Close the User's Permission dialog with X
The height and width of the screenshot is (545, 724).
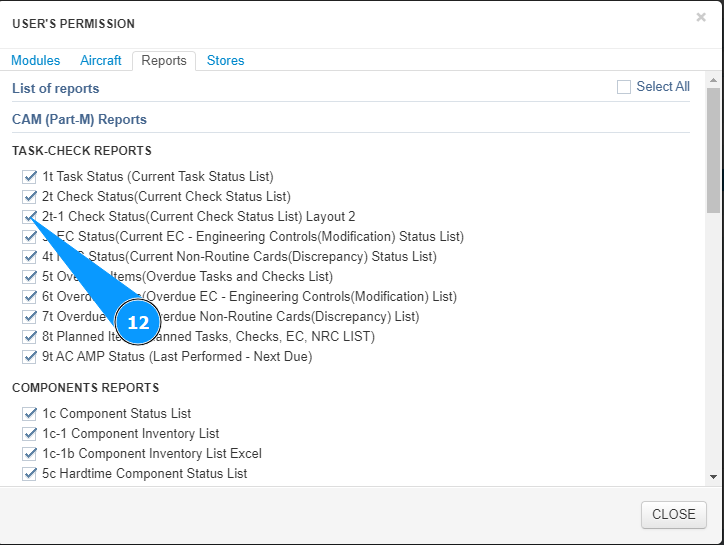coord(701,17)
